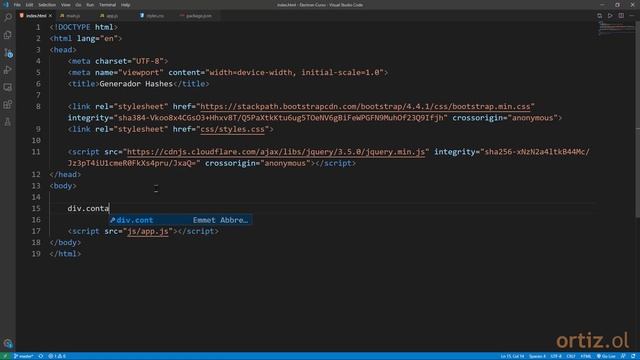Switch to the app.js tab
This screenshot has width=640, height=360.
tap(112, 16)
